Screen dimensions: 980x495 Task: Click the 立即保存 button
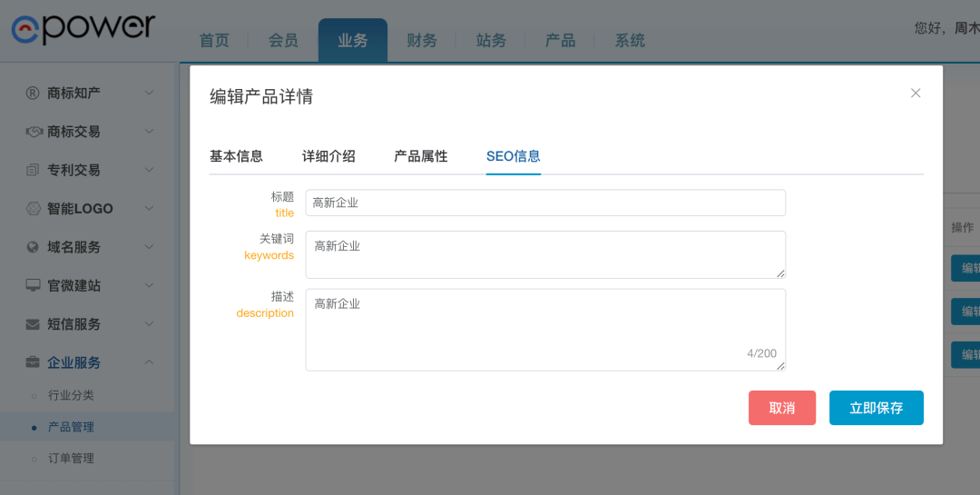click(x=877, y=408)
